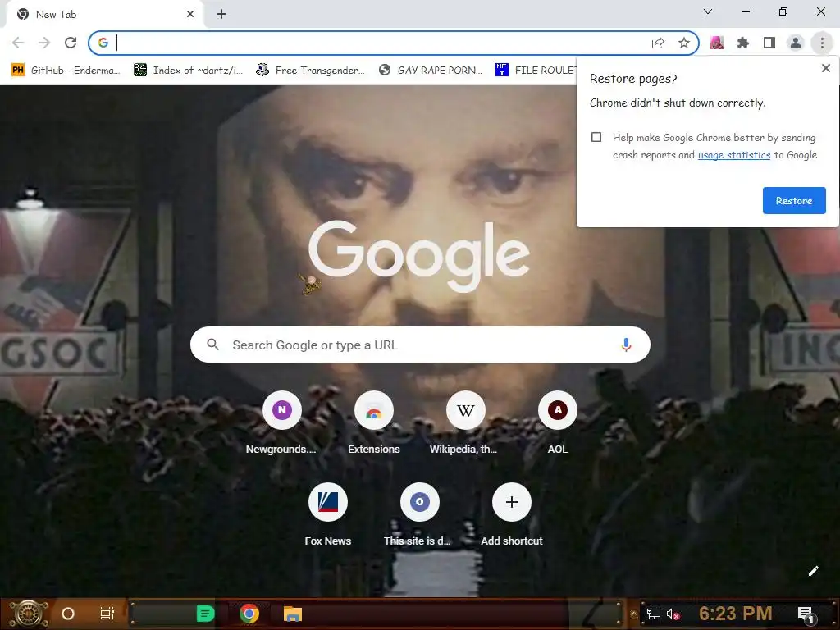Select the New Tab tab

click(105, 15)
